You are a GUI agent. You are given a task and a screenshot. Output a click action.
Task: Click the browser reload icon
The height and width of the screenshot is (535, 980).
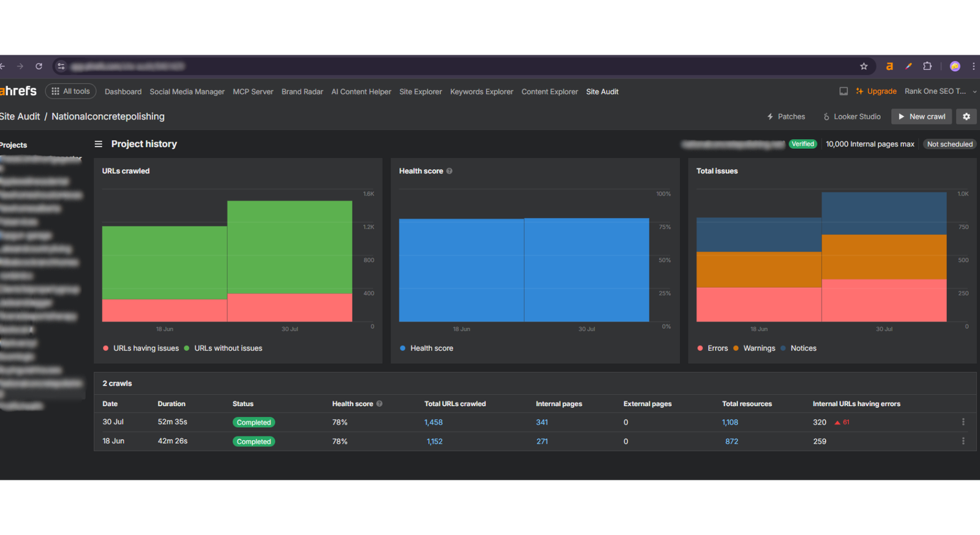point(39,66)
